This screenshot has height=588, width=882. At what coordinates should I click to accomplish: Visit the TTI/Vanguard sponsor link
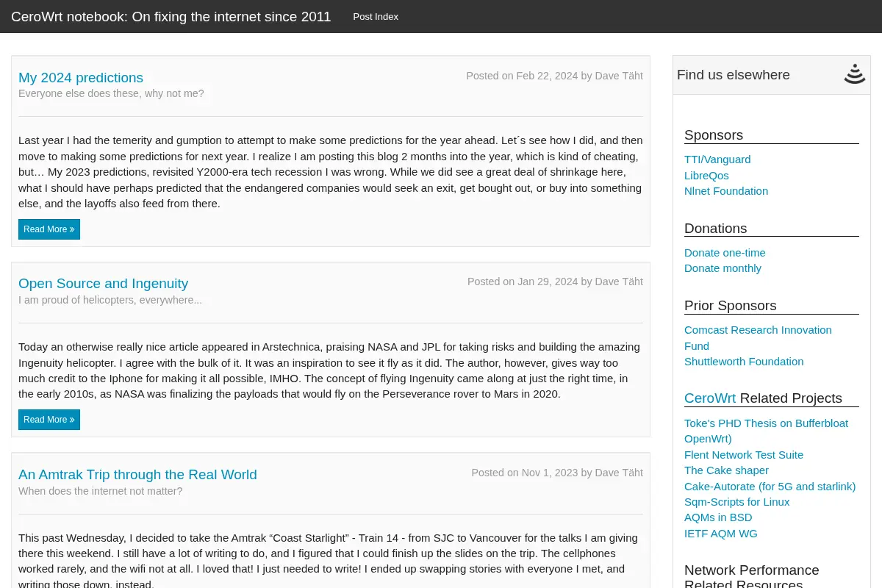point(717,159)
